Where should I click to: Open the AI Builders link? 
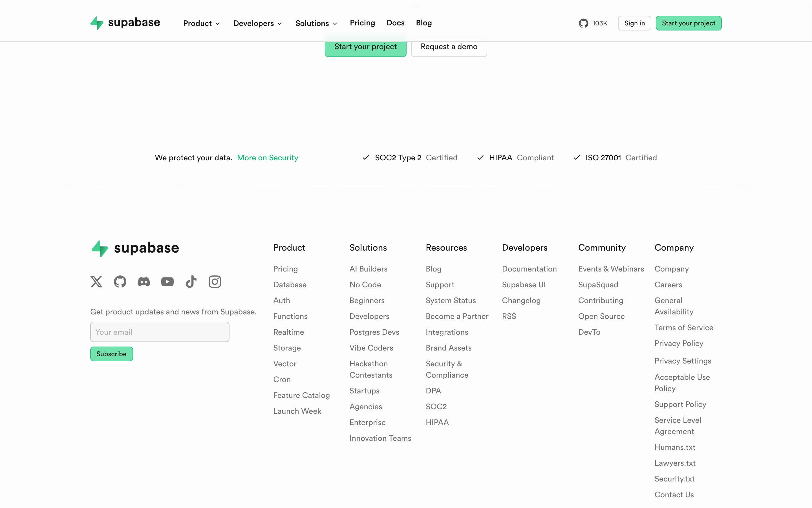(x=368, y=269)
